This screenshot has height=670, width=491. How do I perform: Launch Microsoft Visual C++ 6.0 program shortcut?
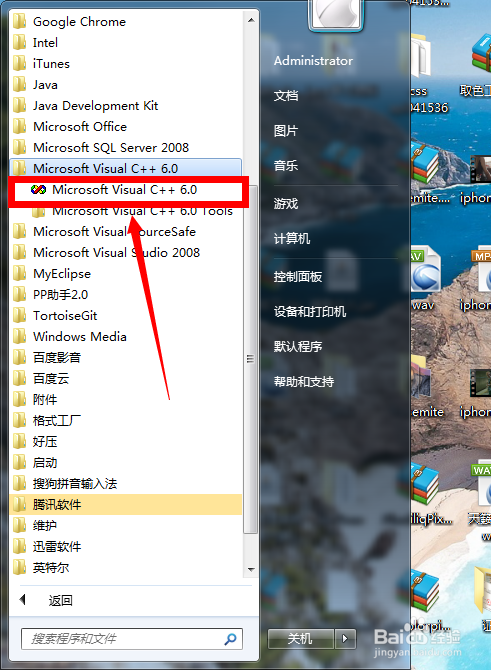point(126,189)
